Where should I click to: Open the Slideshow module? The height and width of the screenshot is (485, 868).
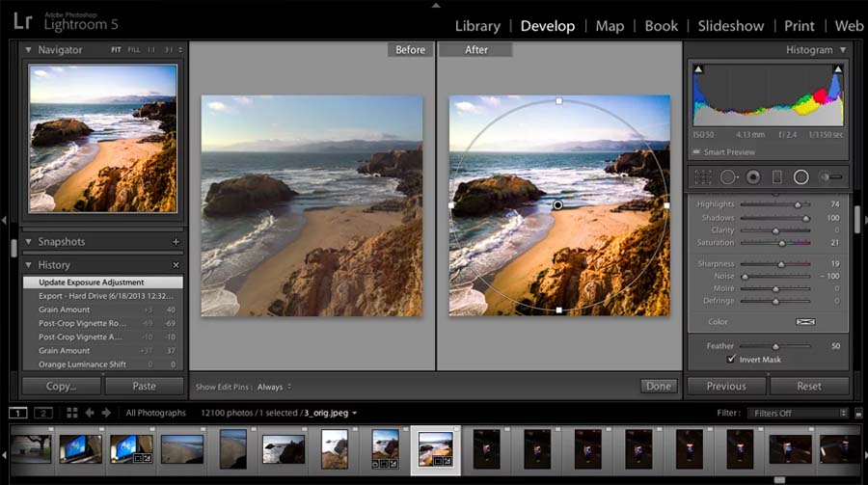(731, 26)
